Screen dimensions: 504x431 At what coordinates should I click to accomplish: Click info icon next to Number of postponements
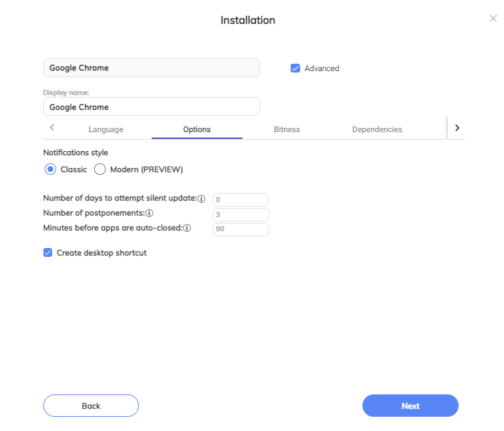coord(149,213)
